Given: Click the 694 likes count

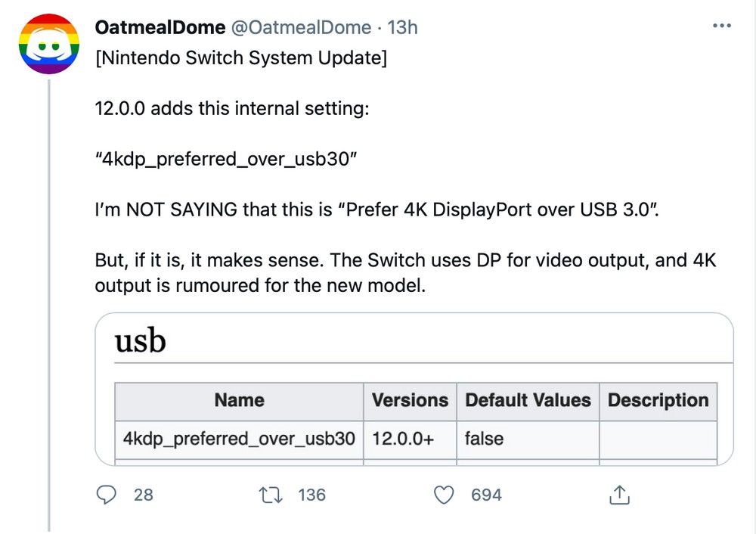Looking at the screenshot, I should tap(486, 495).
